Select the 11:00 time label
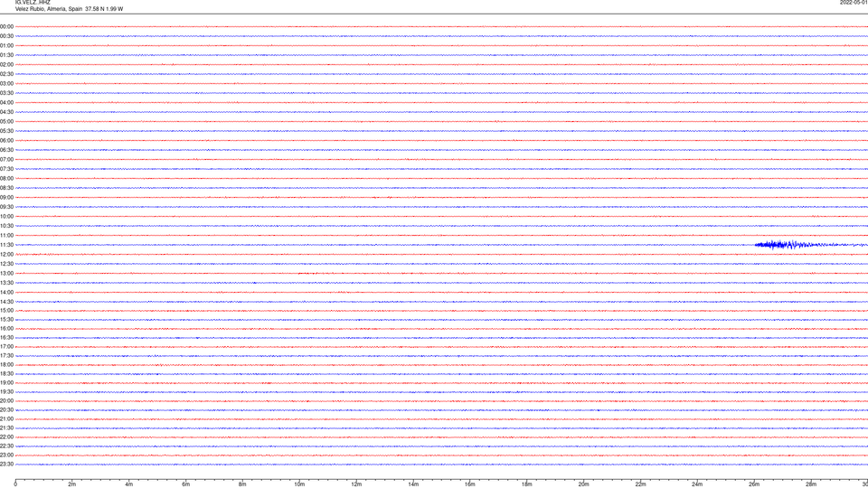 point(6,235)
